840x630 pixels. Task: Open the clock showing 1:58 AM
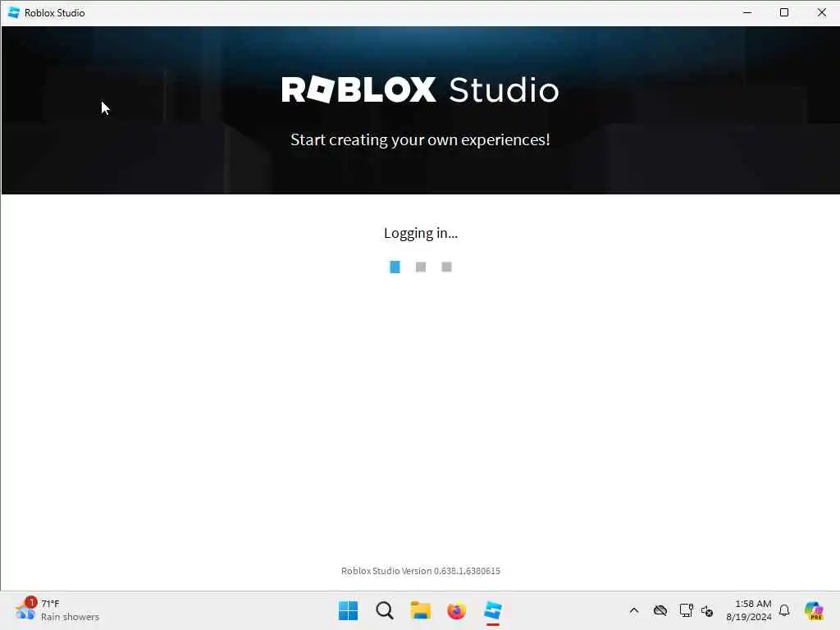749,610
